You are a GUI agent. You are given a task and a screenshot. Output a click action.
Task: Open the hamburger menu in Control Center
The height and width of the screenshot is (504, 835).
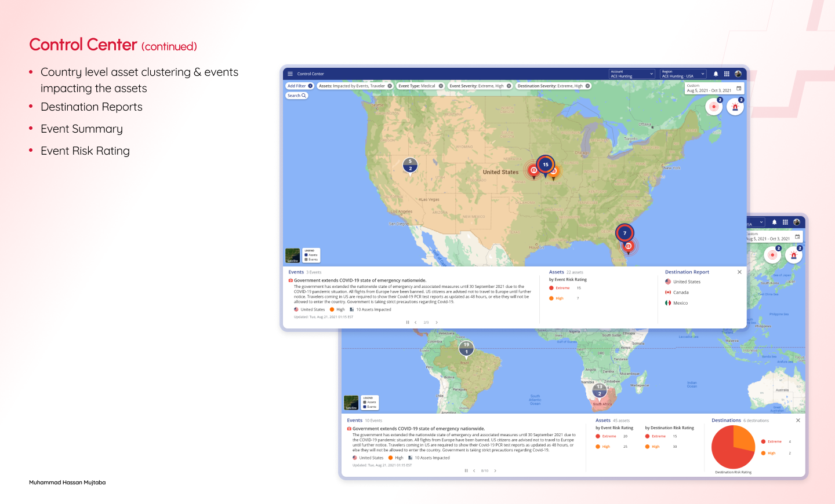(x=291, y=74)
